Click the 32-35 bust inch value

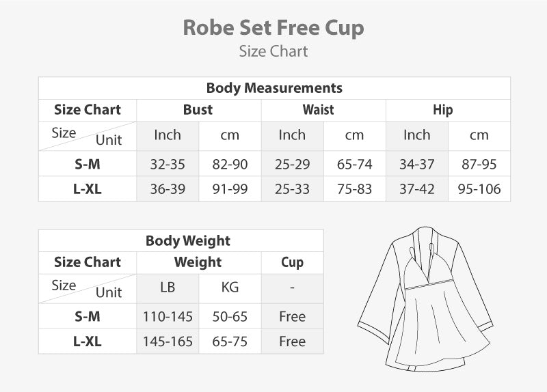[168, 165]
